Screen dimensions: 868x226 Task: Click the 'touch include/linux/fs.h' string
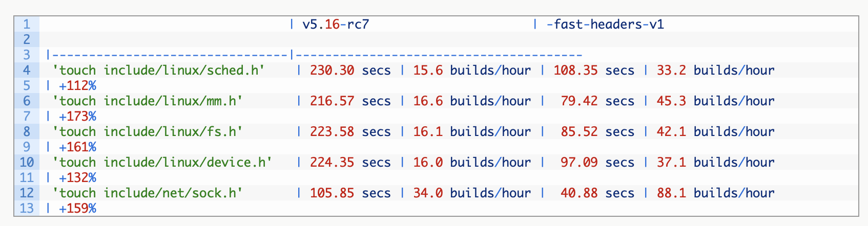click(148, 131)
